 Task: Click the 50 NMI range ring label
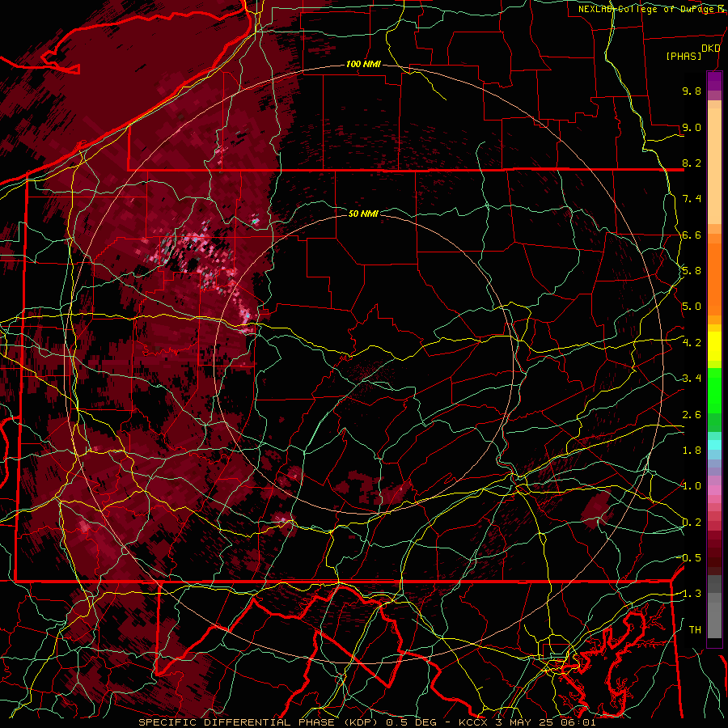click(x=363, y=214)
